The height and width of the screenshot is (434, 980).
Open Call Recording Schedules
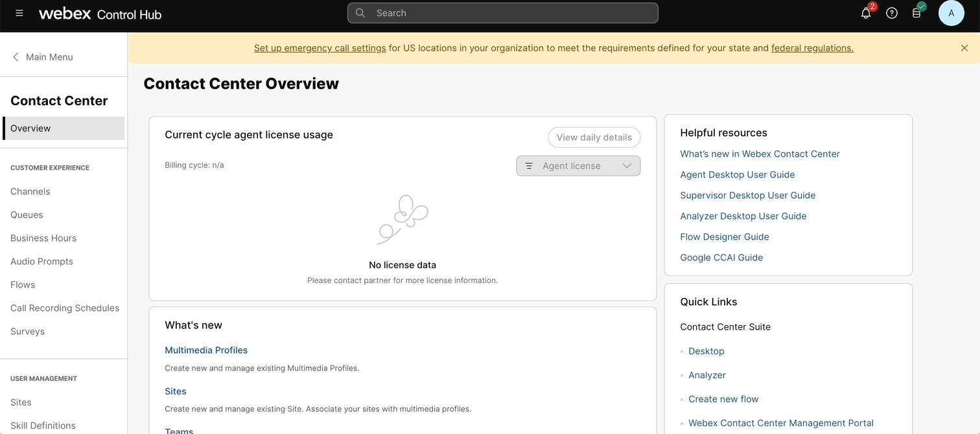click(65, 308)
